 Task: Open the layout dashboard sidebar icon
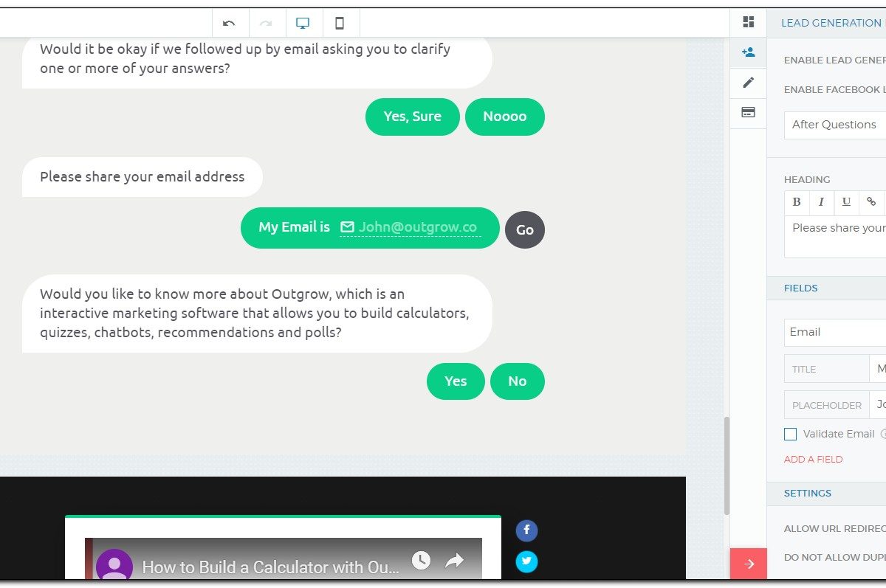coord(748,22)
